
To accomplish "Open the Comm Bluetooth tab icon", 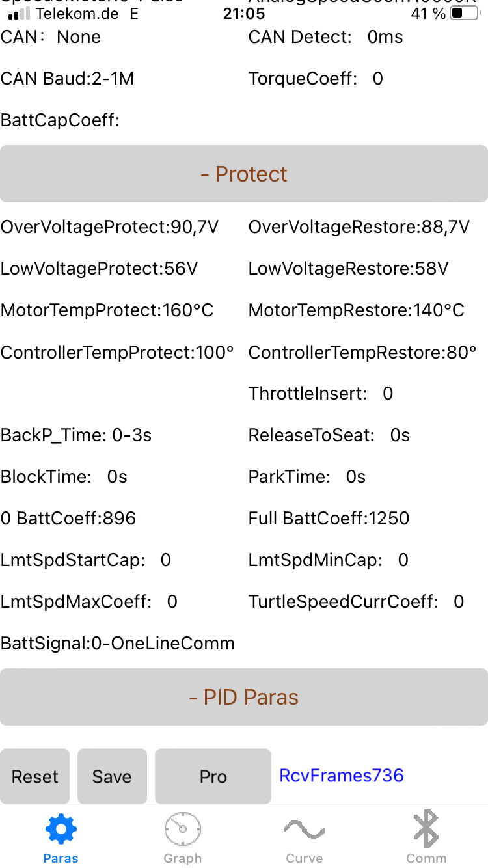I will [x=426, y=829].
